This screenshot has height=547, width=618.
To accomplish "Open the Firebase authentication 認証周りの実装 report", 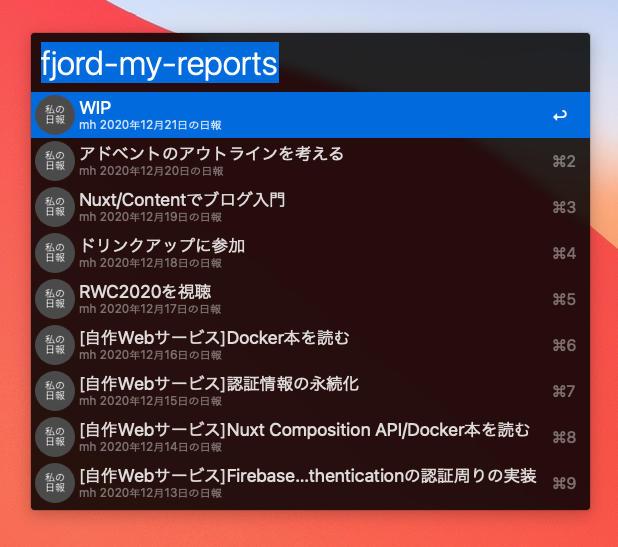I will [x=310, y=483].
